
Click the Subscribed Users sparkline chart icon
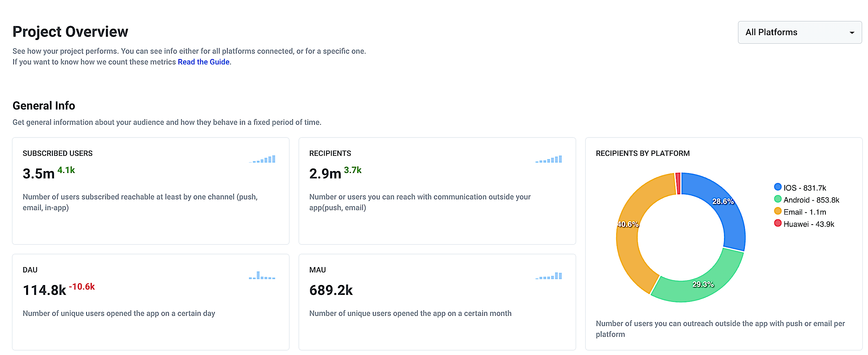click(x=262, y=159)
